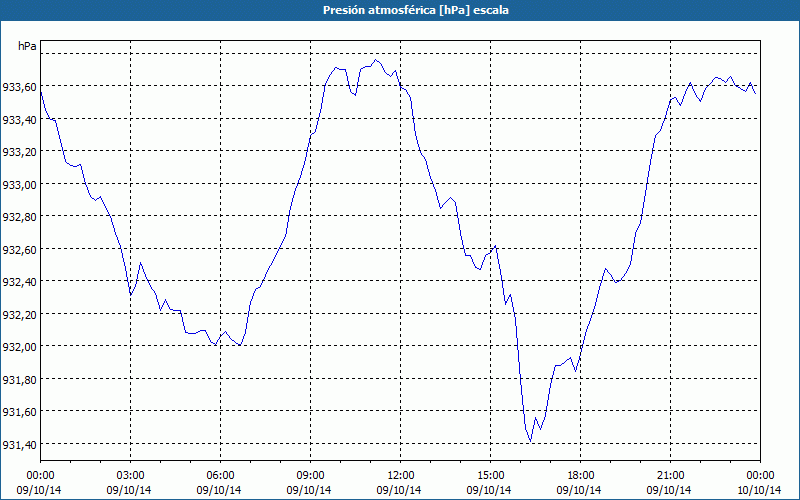
Task: Click the 932,80 axis label
Action: [19, 217]
